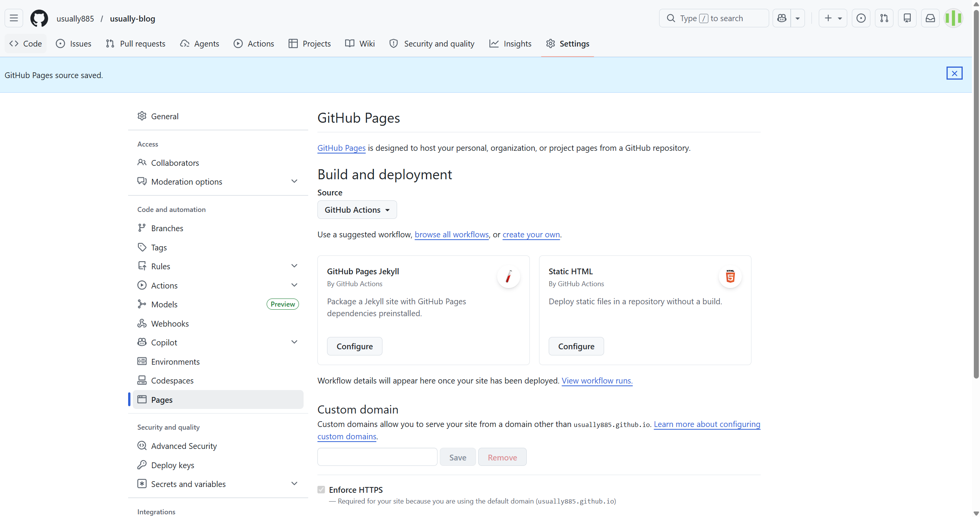980x517 pixels.
Task: Open the issues icon in header
Action: point(861,18)
